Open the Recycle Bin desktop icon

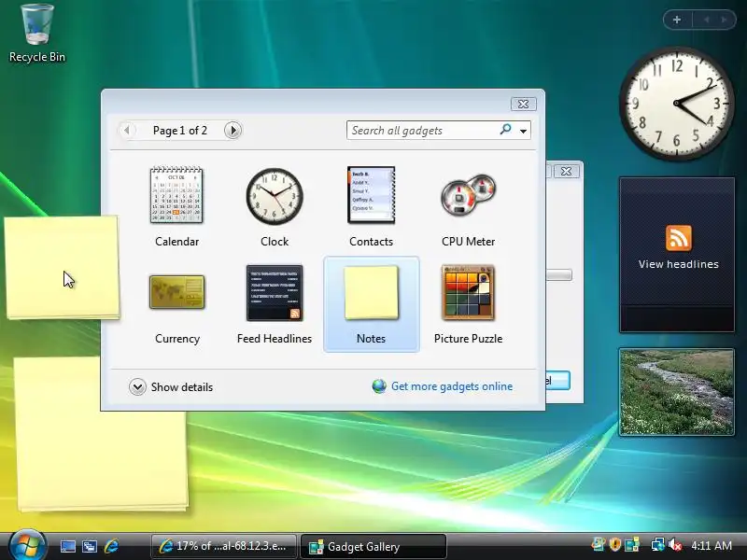tap(37, 34)
